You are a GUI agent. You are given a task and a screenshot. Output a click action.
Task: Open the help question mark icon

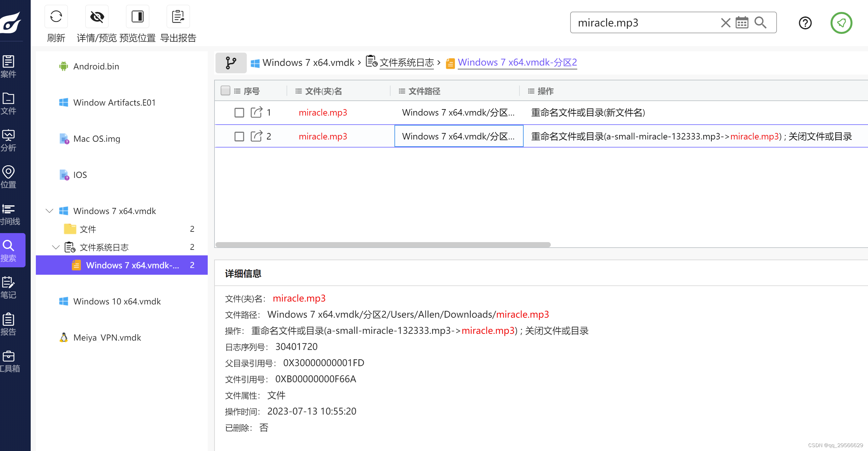coord(805,23)
